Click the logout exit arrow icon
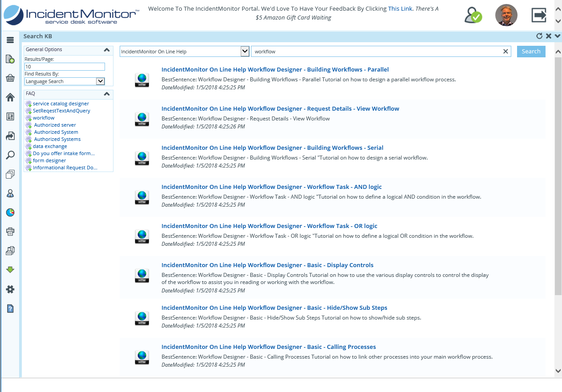The height and width of the screenshot is (392, 562). (x=539, y=16)
